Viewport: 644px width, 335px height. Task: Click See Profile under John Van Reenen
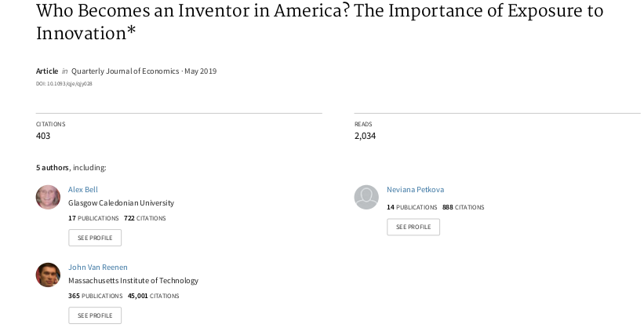point(95,315)
